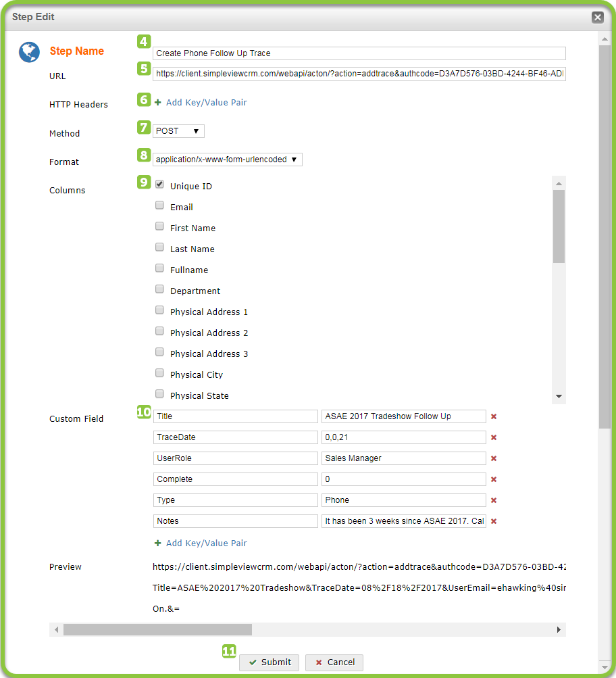This screenshot has height=678, width=616.
Task: Edit the Sales Manager value field
Action: 403,458
